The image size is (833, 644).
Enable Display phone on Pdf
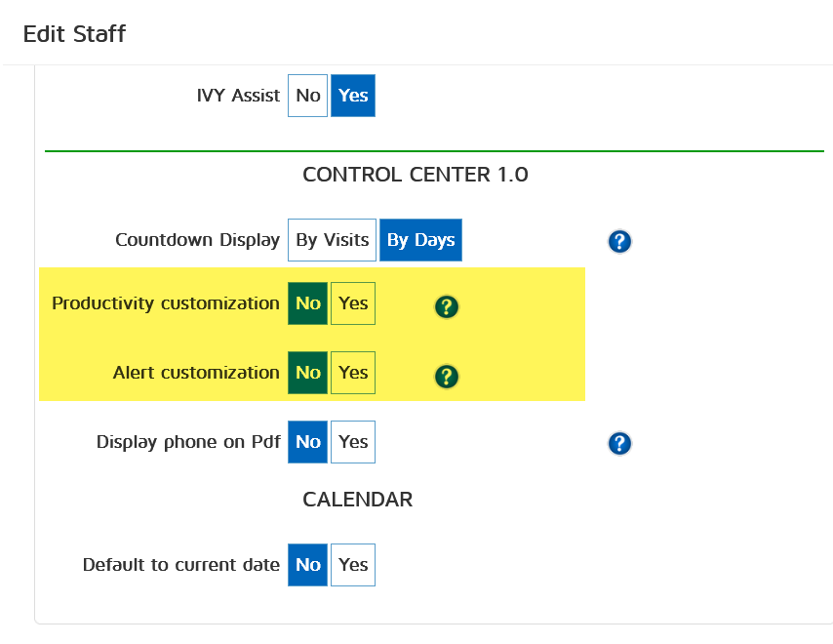[x=353, y=442]
